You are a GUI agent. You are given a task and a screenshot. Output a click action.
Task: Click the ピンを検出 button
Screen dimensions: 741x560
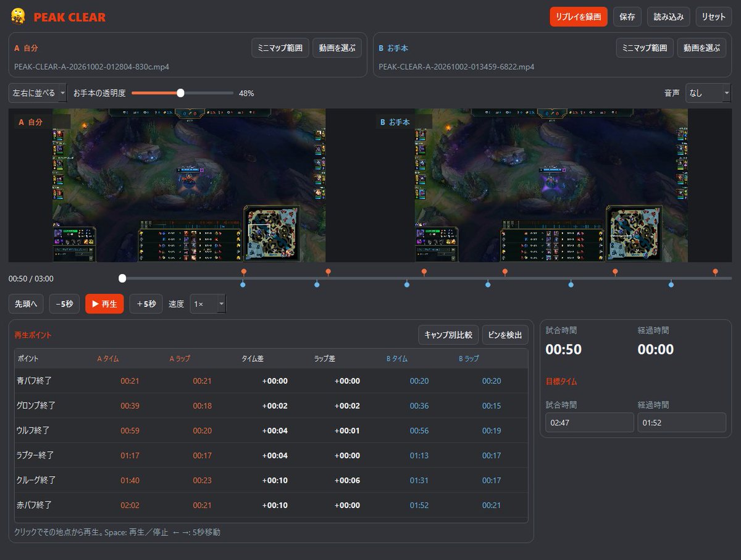[x=506, y=335]
